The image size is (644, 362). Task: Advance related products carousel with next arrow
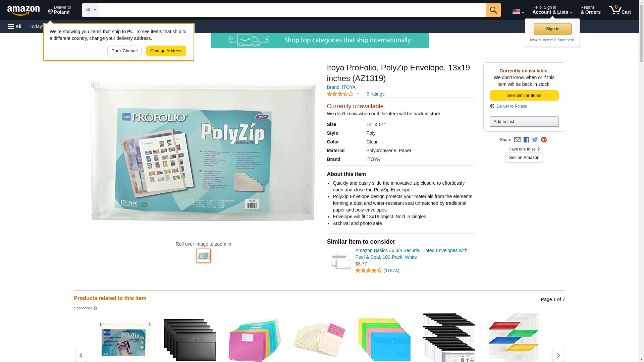coord(558,355)
